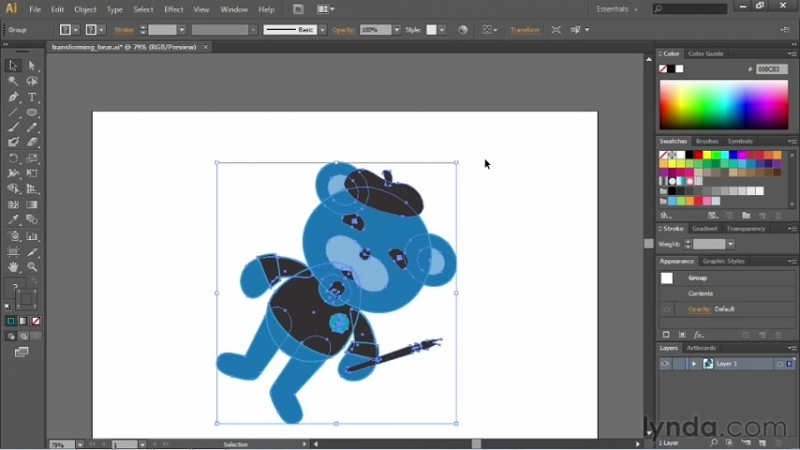This screenshot has height=450, width=800.
Task: Select the Mesh tool
Action: point(13,205)
